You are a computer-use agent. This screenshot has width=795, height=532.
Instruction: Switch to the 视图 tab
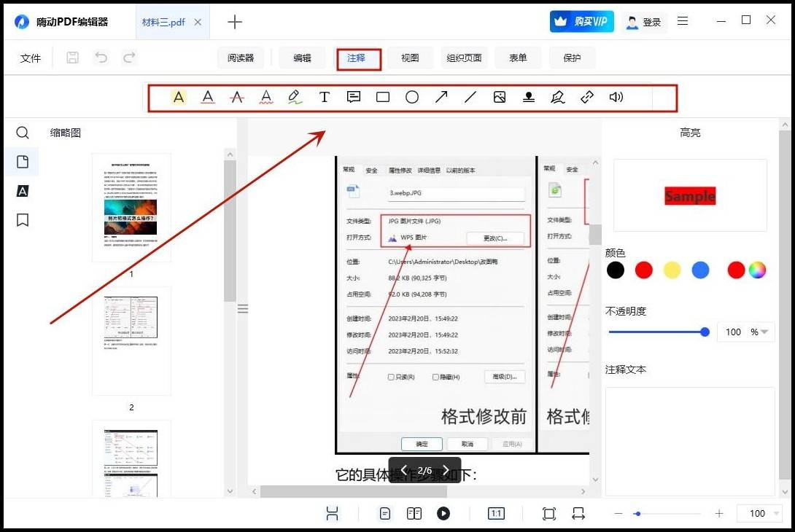(x=410, y=58)
